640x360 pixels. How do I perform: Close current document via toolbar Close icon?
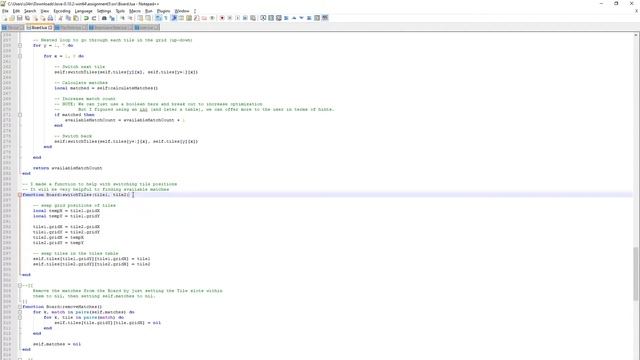35,18
